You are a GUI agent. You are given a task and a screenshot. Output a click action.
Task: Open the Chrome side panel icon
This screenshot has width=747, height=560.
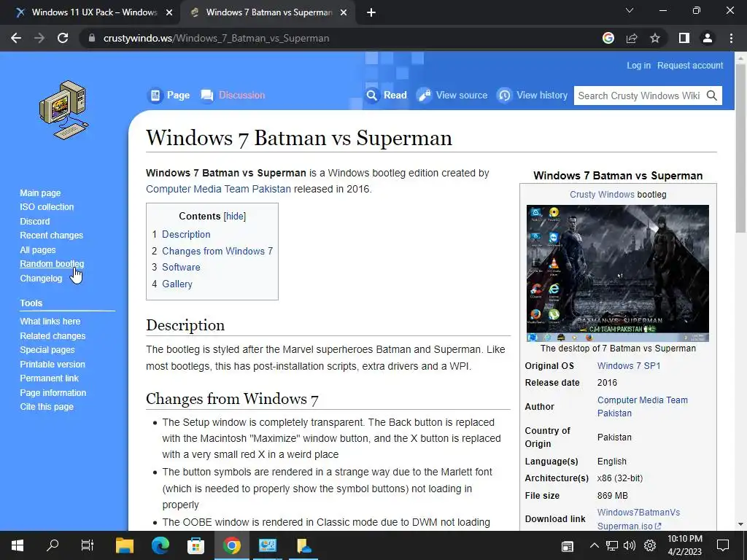tap(684, 38)
